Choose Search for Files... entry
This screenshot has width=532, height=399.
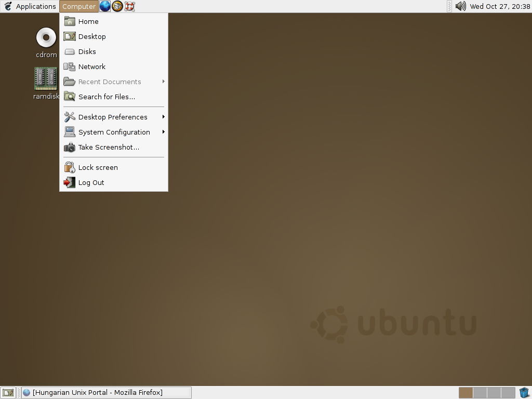[x=114, y=97]
